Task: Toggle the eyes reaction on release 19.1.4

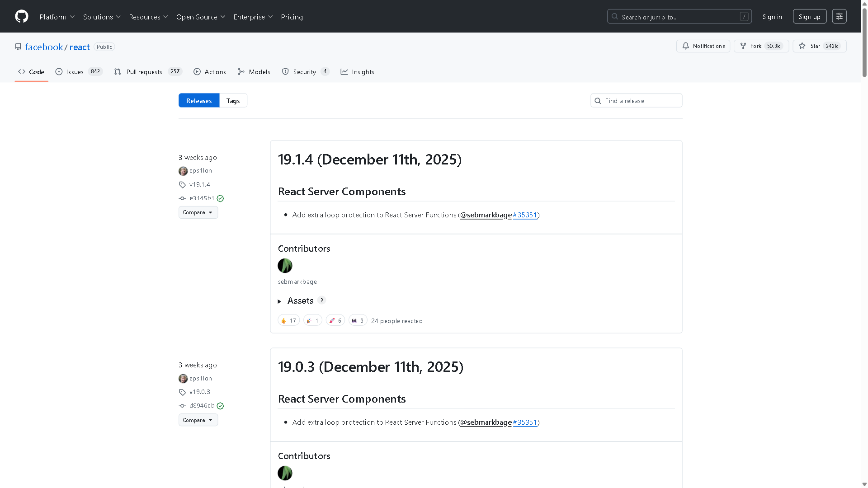Action: point(358,320)
